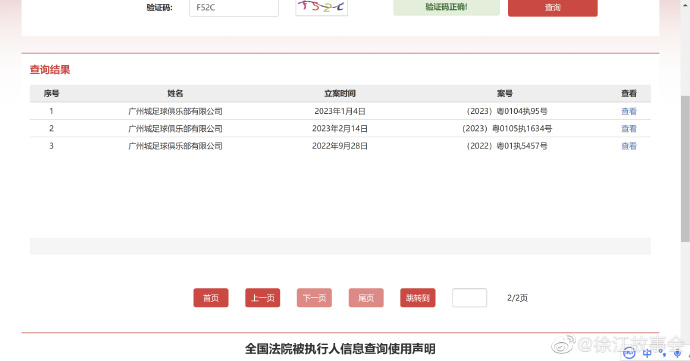The width and height of the screenshot is (690, 361).
Task: Click the iFly input method logo icon
Action: click(629, 353)
